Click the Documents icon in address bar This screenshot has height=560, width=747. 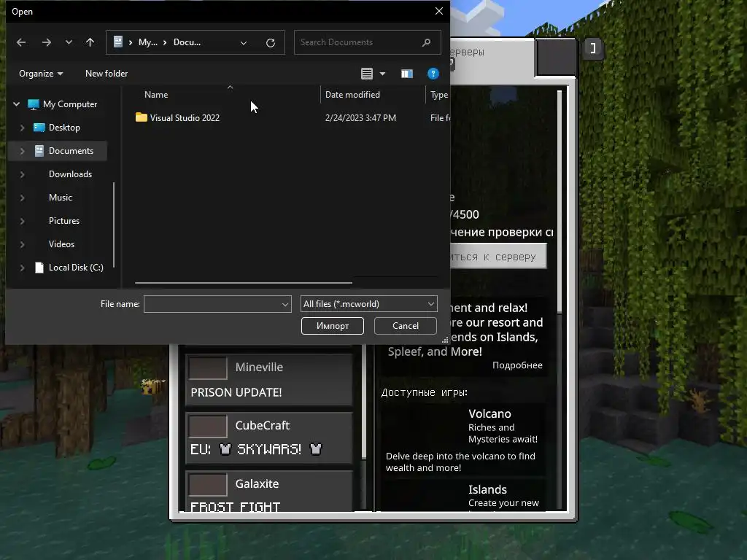(117, 42)
